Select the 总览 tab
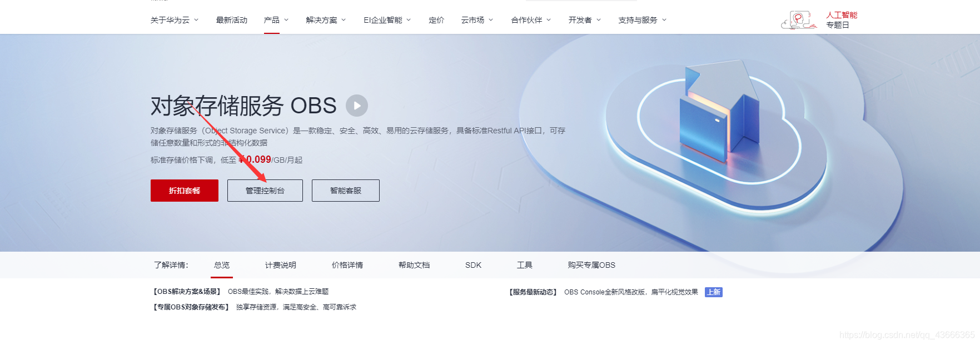The height and width of the screenshot is (345, 980). click(x=222, y=265)
